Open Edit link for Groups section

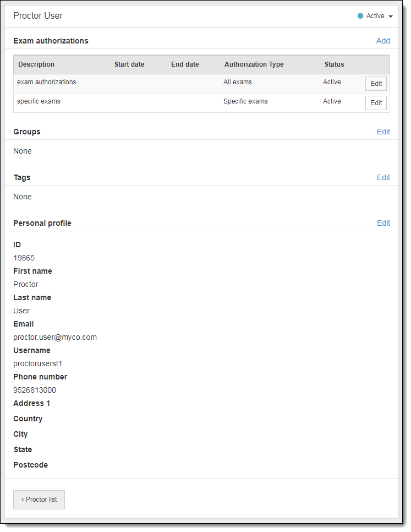coord(383,132)
